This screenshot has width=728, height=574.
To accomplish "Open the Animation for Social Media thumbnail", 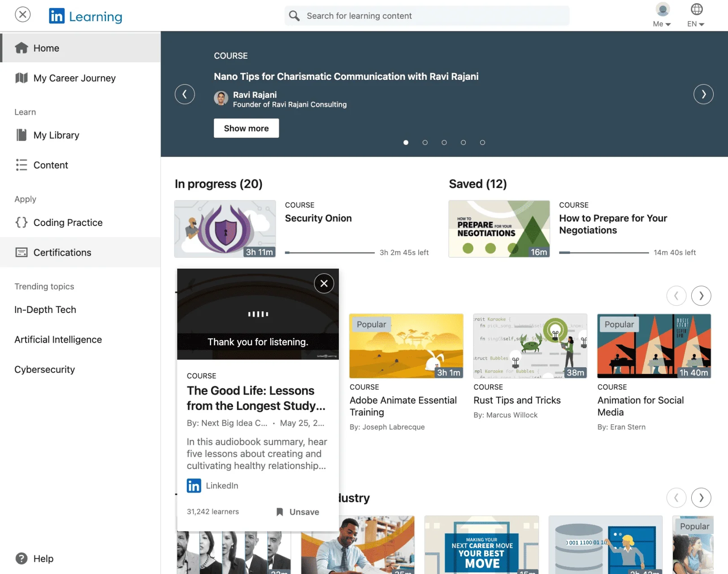I will click(654, 346).
